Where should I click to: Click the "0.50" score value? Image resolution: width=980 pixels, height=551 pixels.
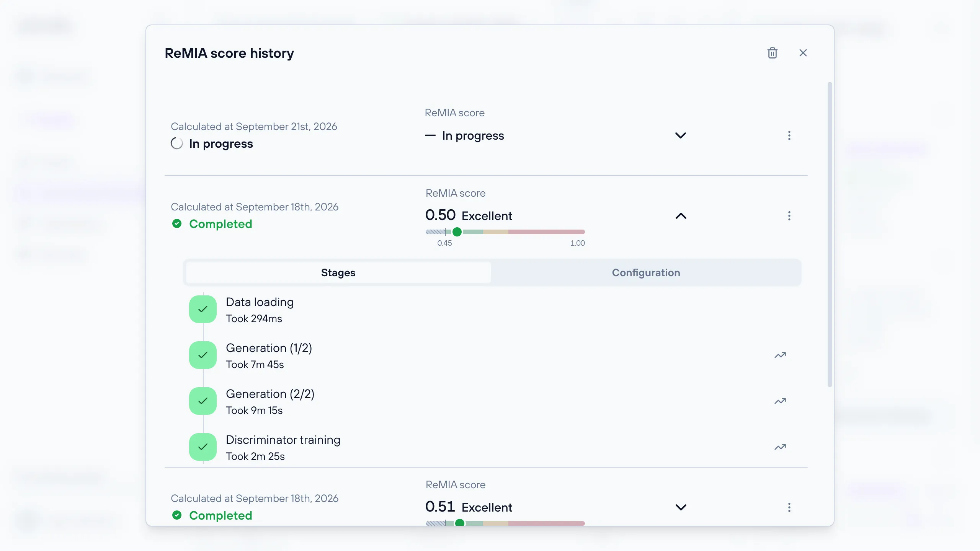tap(440, 215)
